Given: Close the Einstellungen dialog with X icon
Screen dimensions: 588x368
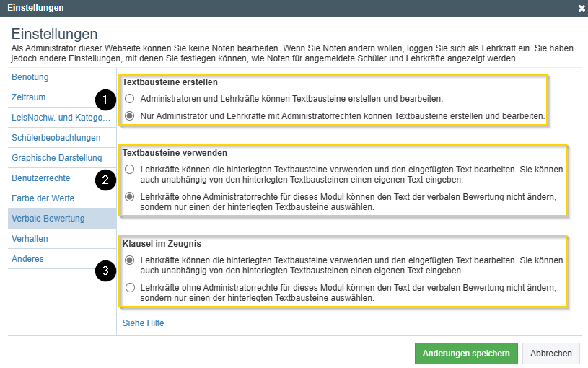Looking at the screenshot, I should pyautogui.click(x=582, y=8).
